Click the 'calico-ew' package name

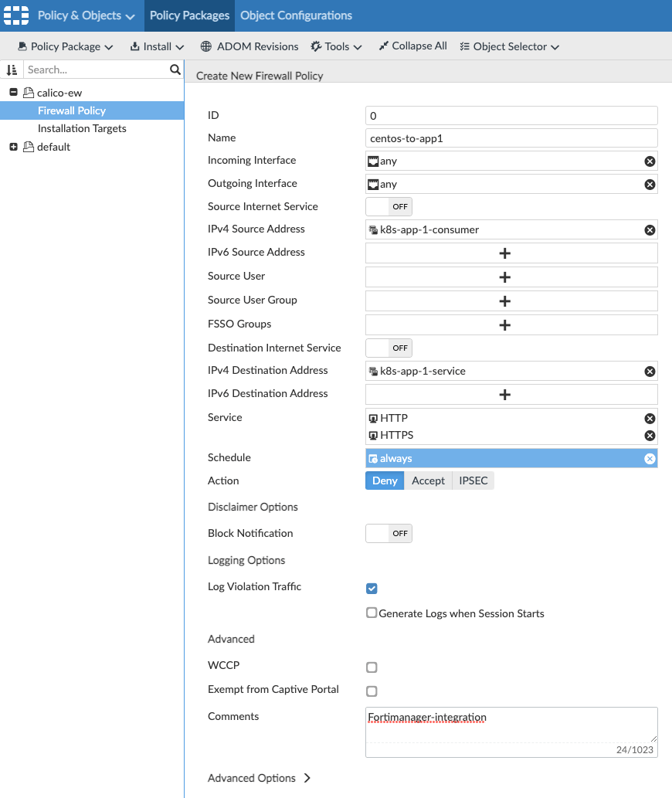59,93
